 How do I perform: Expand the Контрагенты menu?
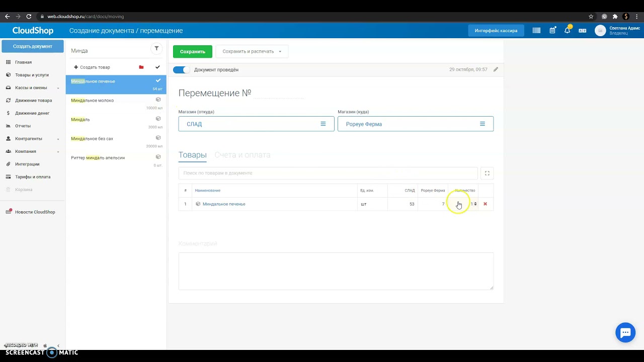33,139
